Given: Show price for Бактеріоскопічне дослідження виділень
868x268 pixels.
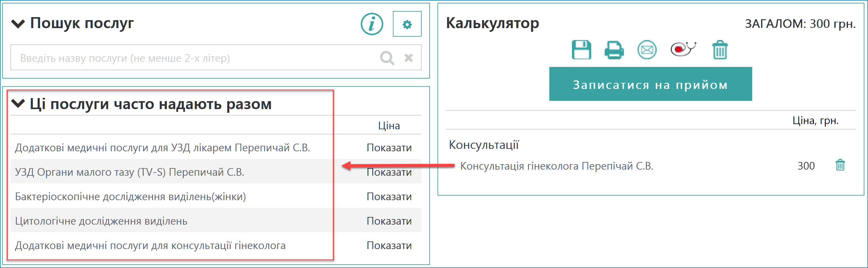Looking at the screenshot, I should (389, 196).
